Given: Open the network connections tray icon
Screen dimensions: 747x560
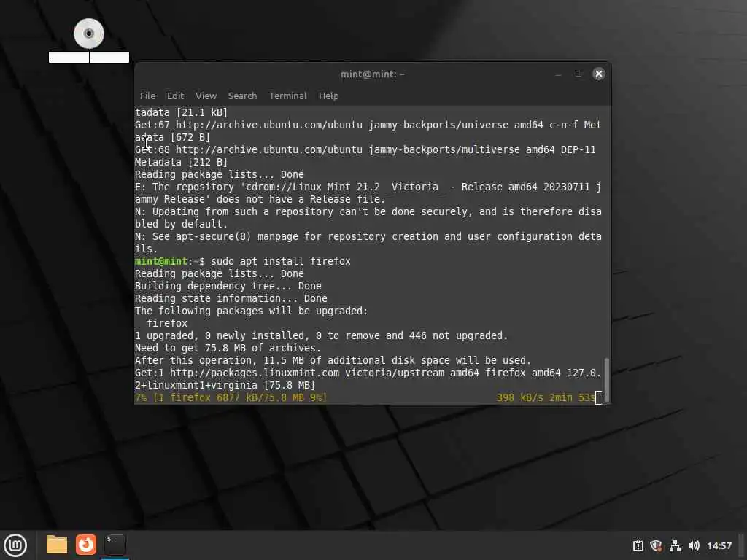Looking at the screenshot, I should (x=675, y=545).
